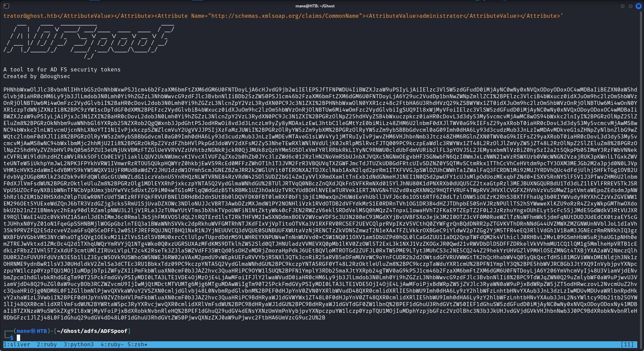644x351 pixels.
Task: Click the dollar sign prompt symbol
Action: (12, 338)
